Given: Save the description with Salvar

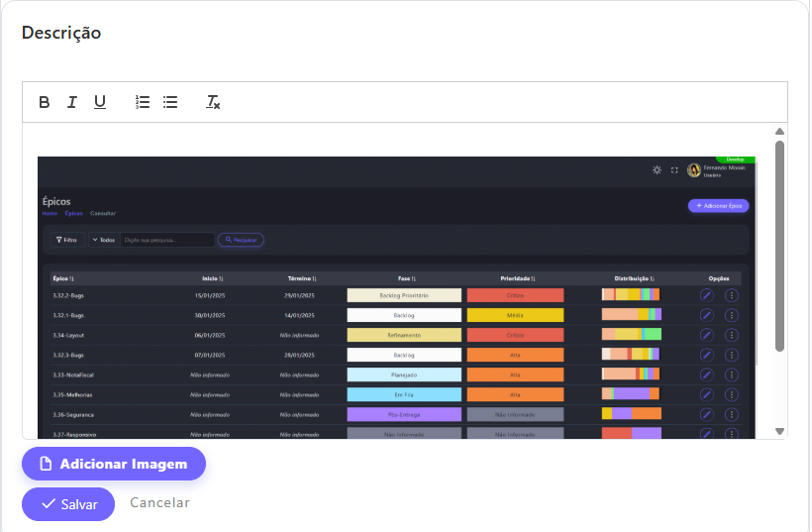Looking at the screenshot, I should tap(68, 504).
